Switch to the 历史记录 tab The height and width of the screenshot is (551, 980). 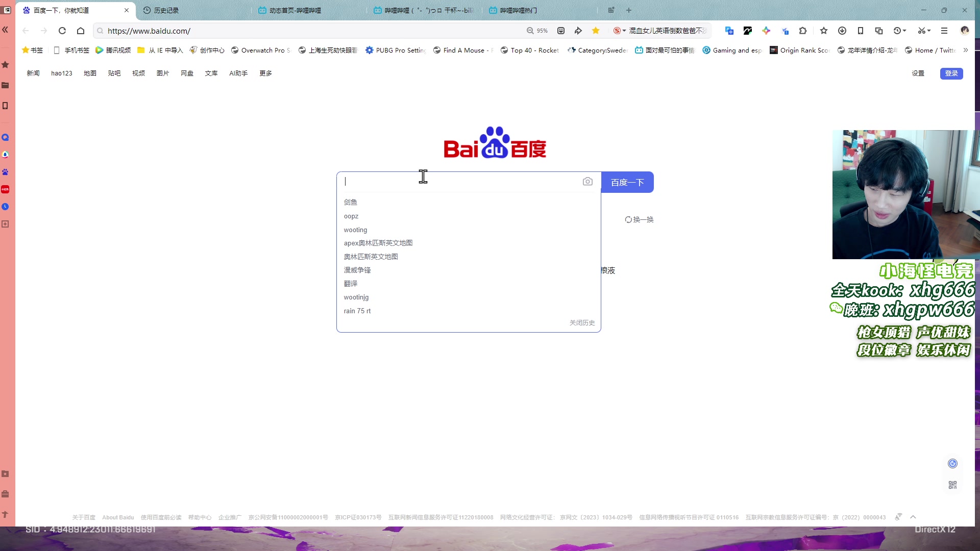(x=194, y=10)
